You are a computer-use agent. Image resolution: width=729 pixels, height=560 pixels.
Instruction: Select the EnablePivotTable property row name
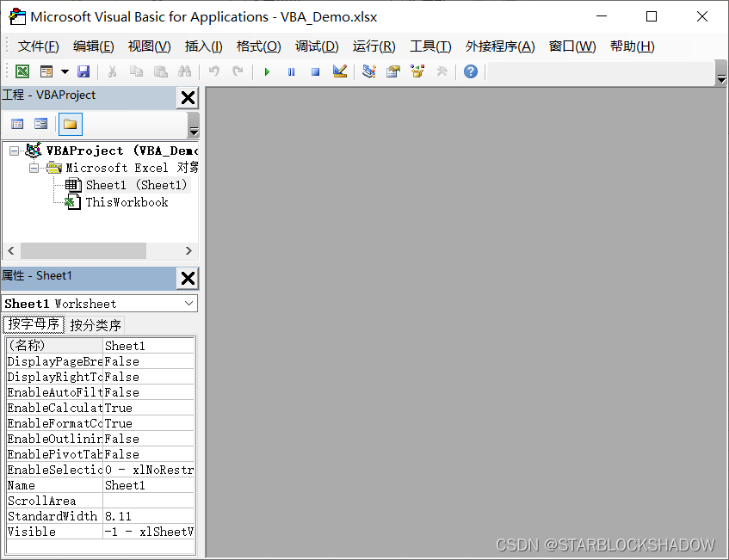(54, 454)
